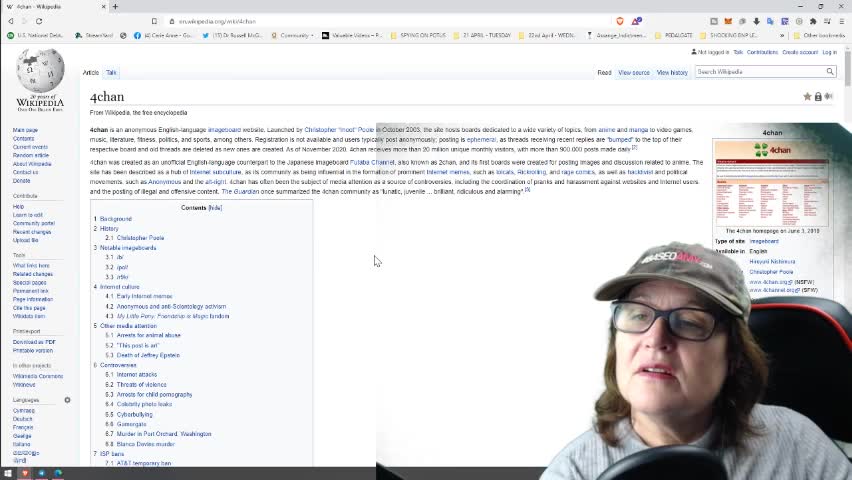The height and width of the screenshot is (480, 852).
Task: Open the PEDALGATE bookmark folder
Action: click(x=674, y=35)
